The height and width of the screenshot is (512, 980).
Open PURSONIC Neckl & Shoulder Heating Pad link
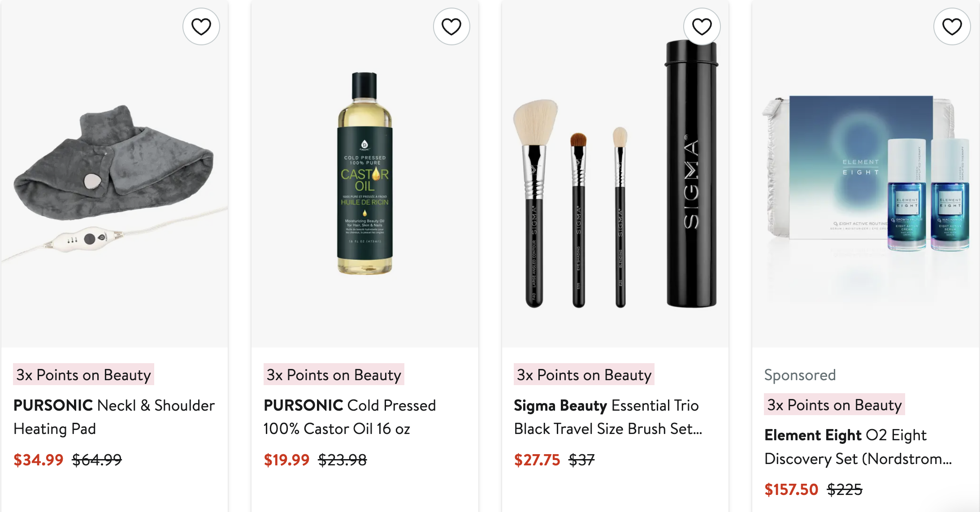(x=114, y=417)
